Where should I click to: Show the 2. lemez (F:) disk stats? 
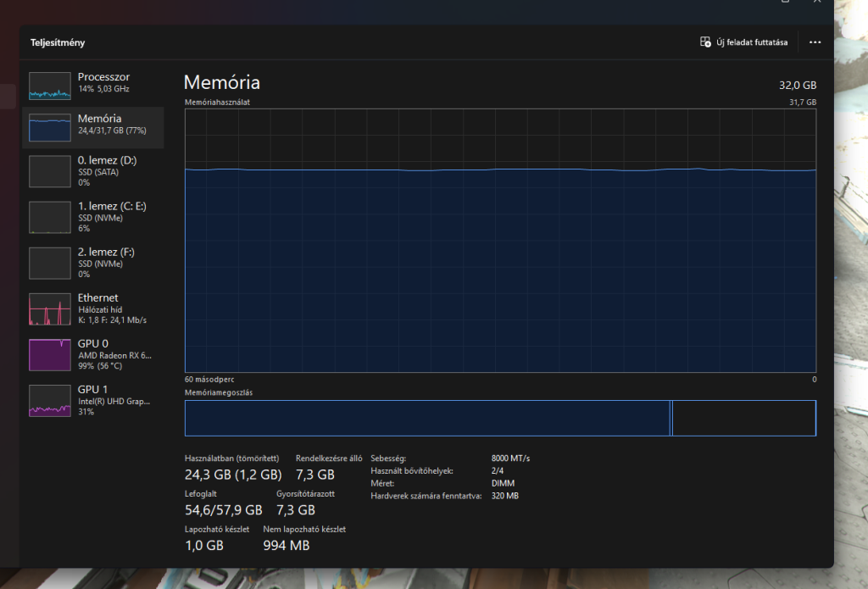(51, 263)
